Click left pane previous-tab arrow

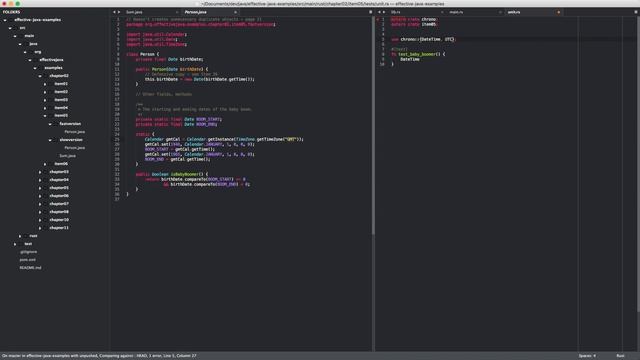tap(114, 12)
